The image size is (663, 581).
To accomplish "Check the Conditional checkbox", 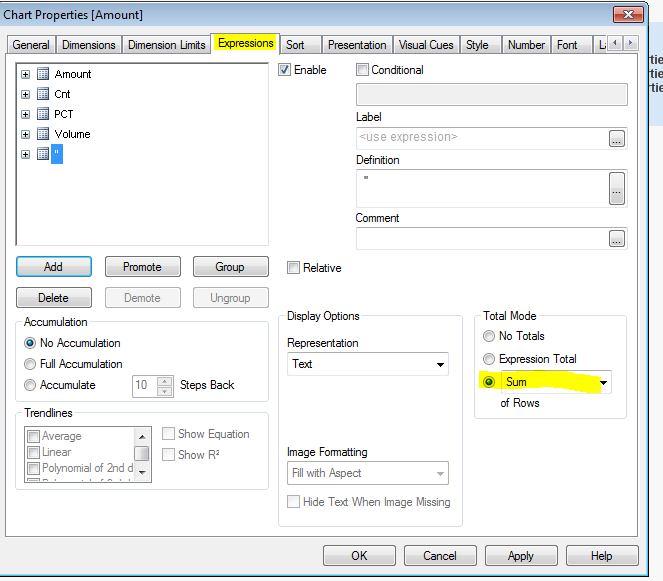I will [362, 70].
